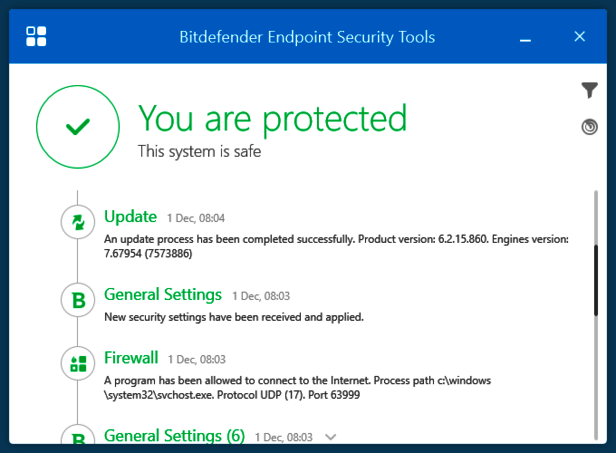
Task: Select the Update event title
Action: click(131, 217)
